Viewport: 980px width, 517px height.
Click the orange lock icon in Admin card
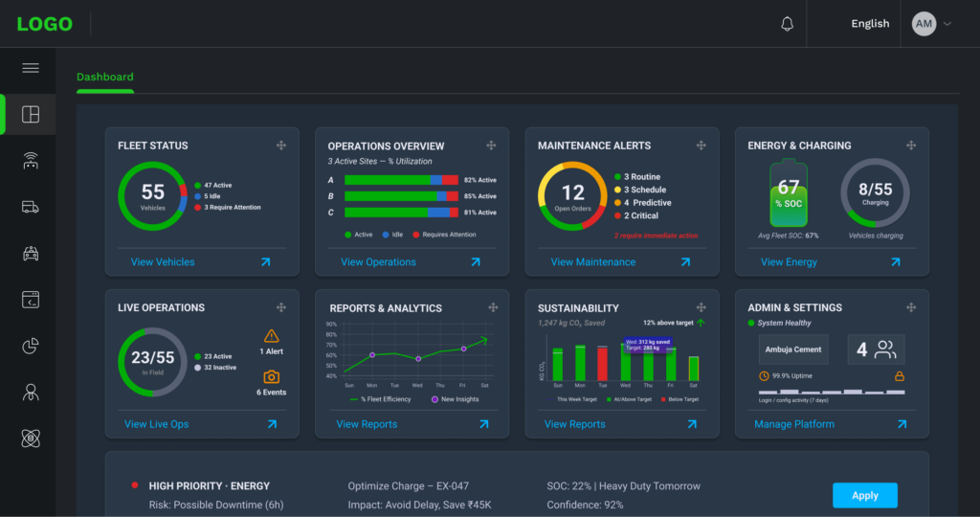pos(899,376)
